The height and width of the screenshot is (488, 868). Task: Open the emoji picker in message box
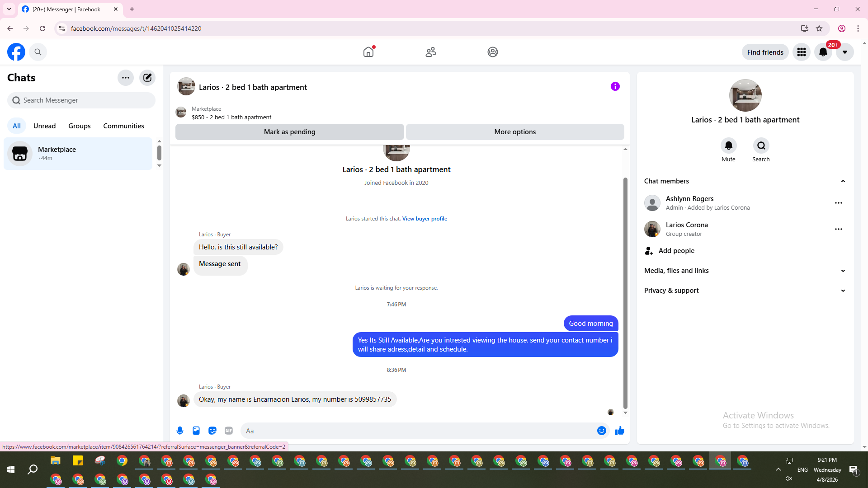(601, 431)
